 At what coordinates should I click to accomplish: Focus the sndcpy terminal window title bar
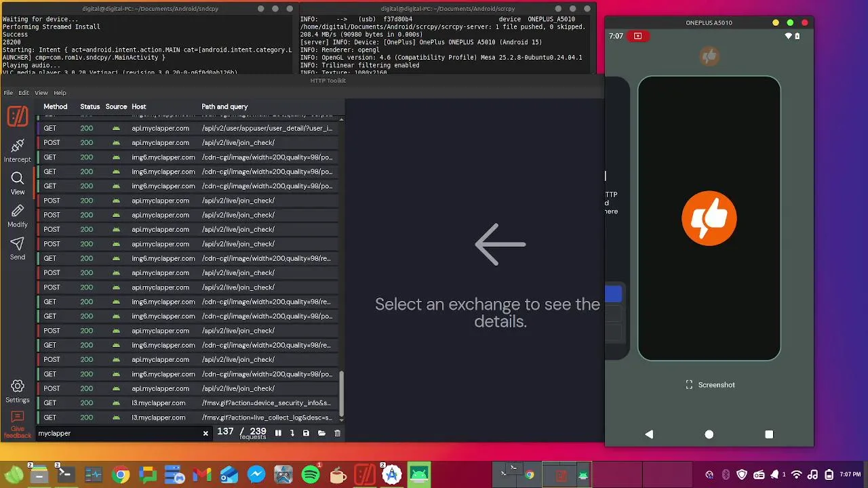(148, 9)
